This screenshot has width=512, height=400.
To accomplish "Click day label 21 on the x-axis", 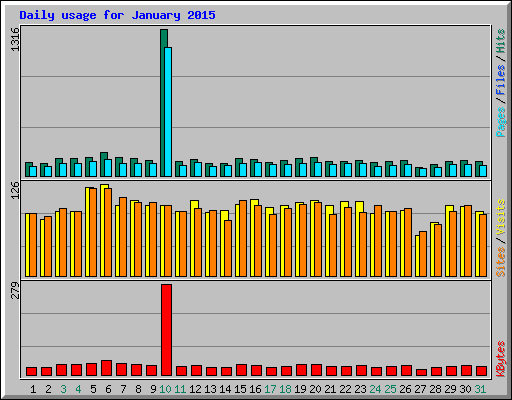I will (x=330, y=389).
